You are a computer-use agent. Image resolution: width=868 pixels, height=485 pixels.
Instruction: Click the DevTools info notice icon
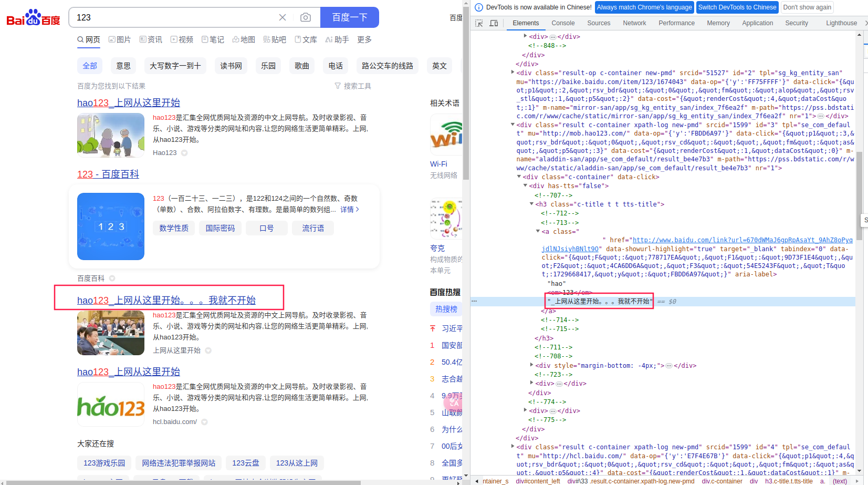(479, 7)
